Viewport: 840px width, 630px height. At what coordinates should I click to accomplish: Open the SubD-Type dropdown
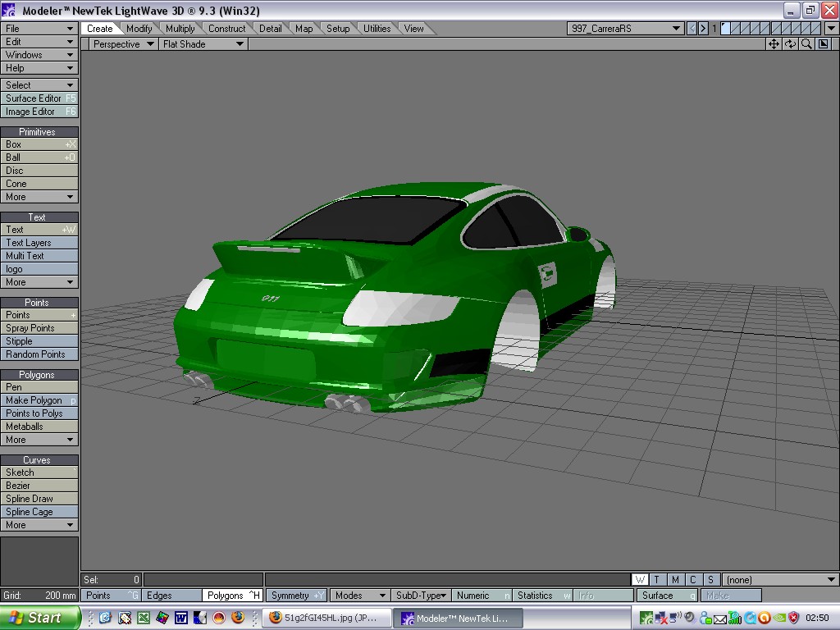(420, 596)
